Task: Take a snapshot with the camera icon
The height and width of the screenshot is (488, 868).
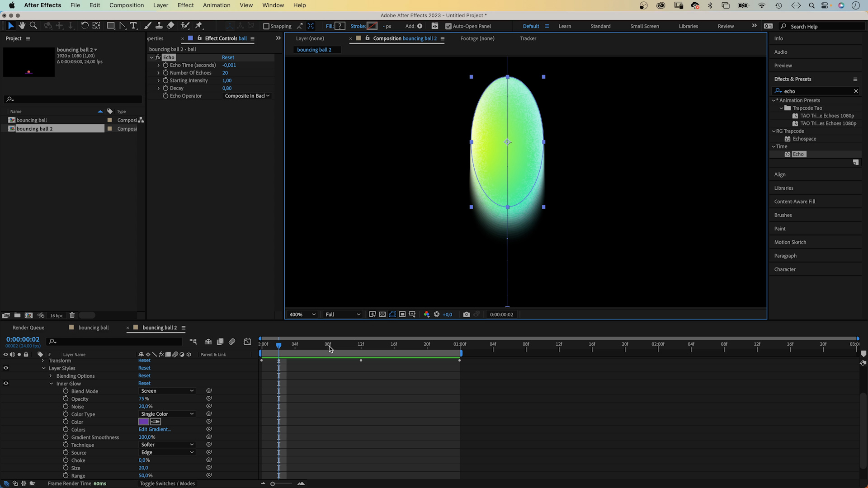Action: (467, 314)
